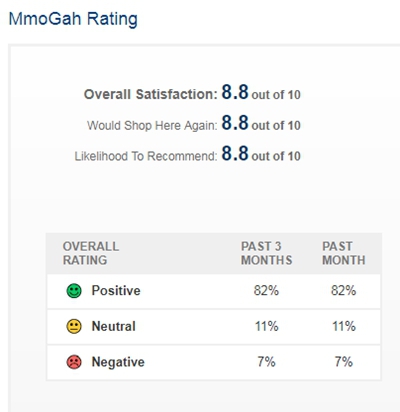Click the Positive 82% Past Month value

pyautogui.click(x=344, y=291)
